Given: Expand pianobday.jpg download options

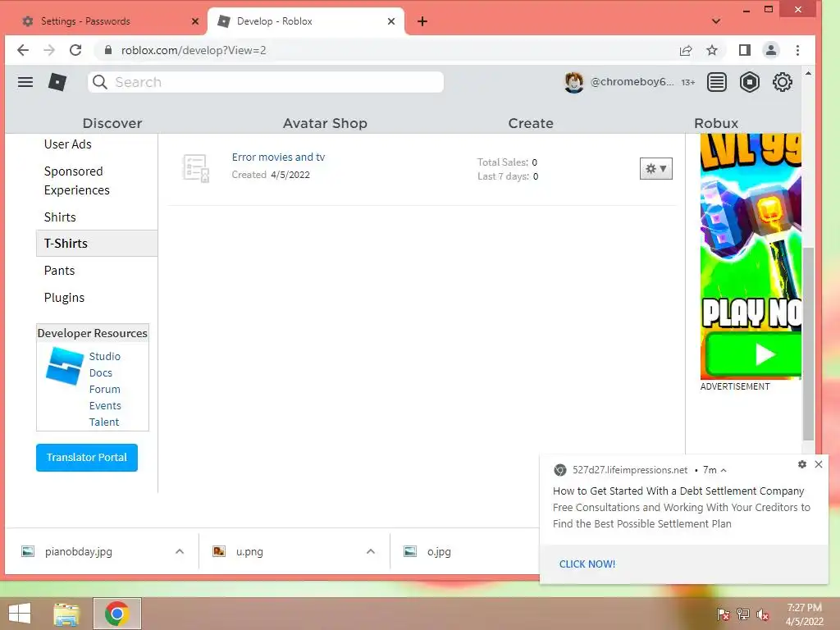Looking at the screenshot, I should (180, 551).
